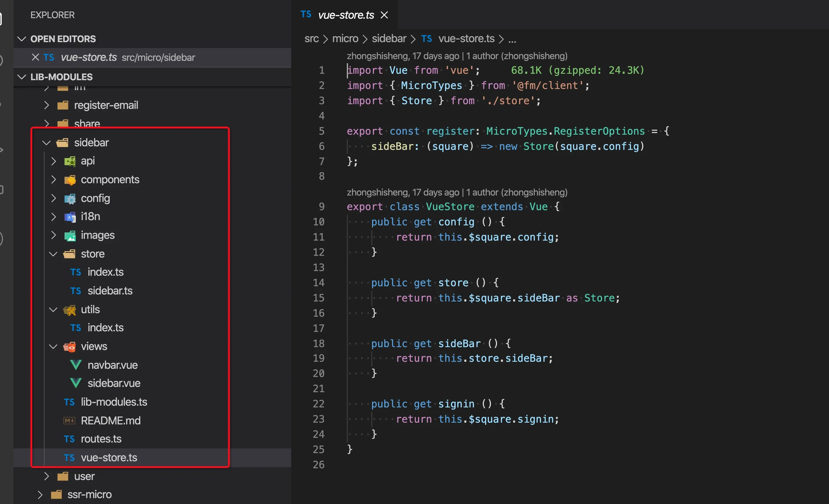Click the config folder gear icon
This screenshot has height=504, width=829.
[x=70, y=199]
